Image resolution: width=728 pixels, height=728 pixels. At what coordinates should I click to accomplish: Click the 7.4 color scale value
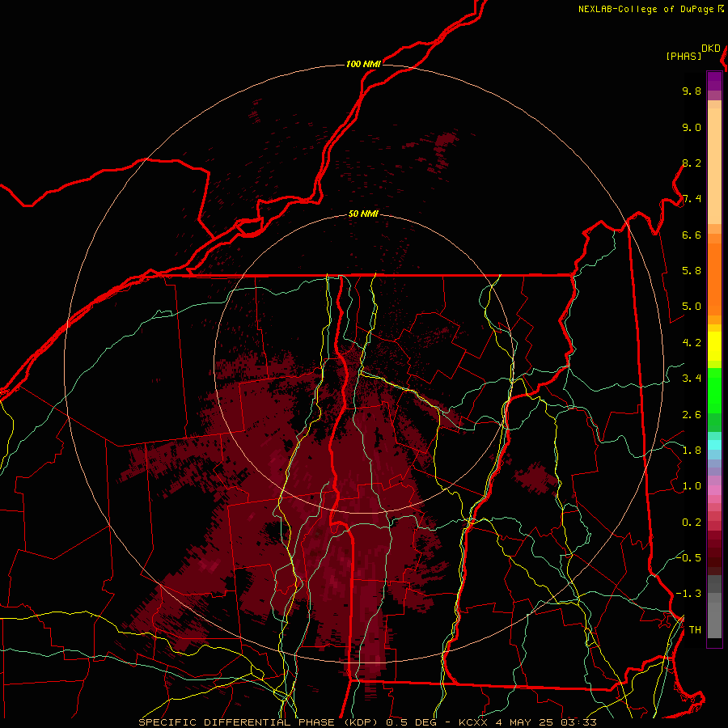[x=692, y=199]
